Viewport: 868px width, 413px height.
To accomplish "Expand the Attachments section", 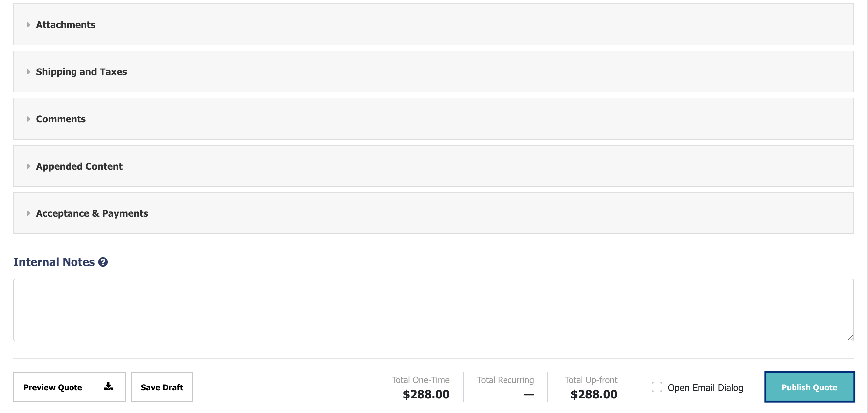I will click(433, 24).
